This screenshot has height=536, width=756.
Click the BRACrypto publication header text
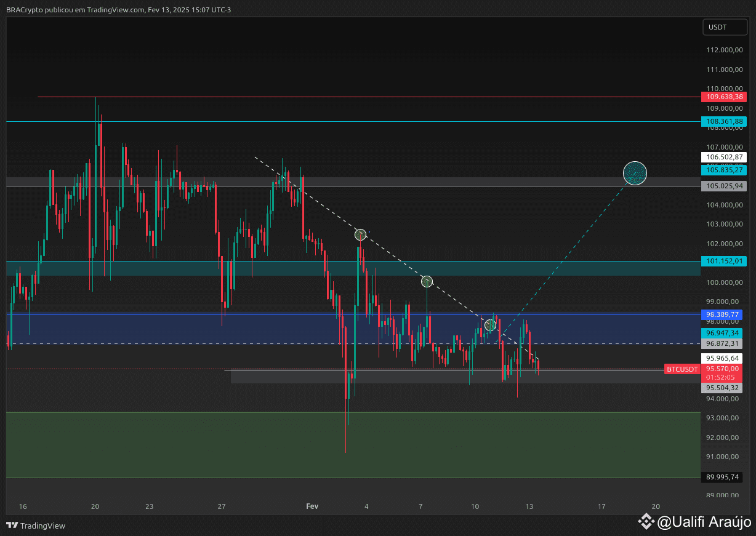(119, 10)
